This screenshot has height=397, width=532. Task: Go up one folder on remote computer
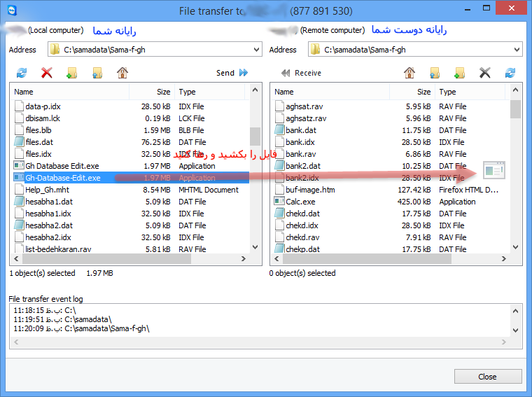[x=435, y=73]
